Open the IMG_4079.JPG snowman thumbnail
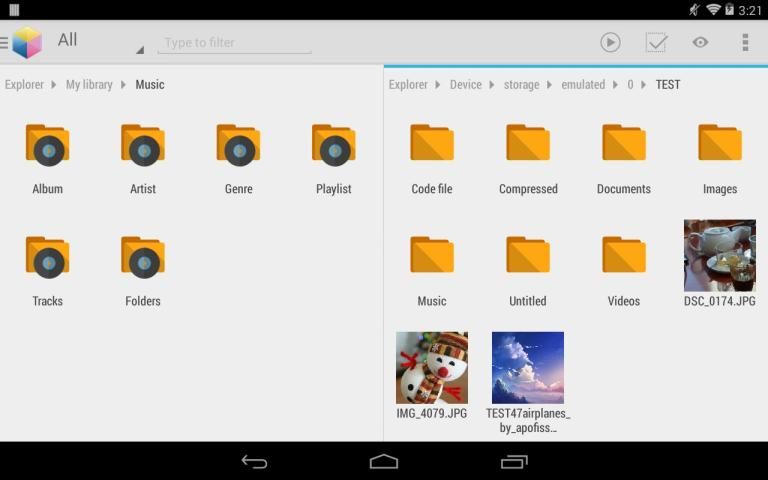Image resolution: width=768 pixels, height=480 pixels. coord(432,374)
